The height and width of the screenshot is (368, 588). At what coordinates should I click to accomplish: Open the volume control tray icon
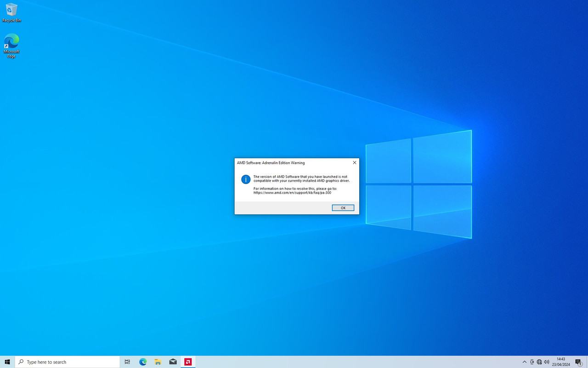pos(547,362)
